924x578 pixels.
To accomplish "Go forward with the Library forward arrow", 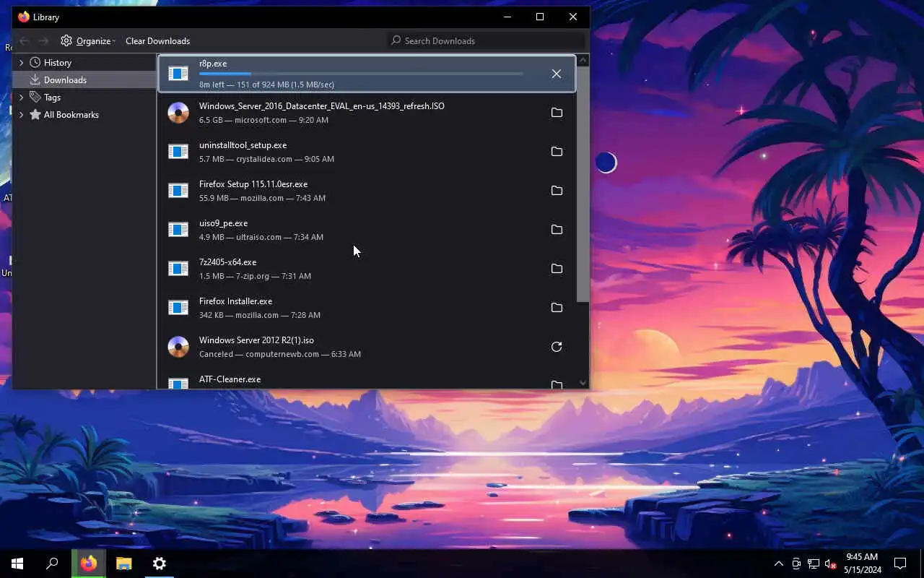I will [43, 41].
